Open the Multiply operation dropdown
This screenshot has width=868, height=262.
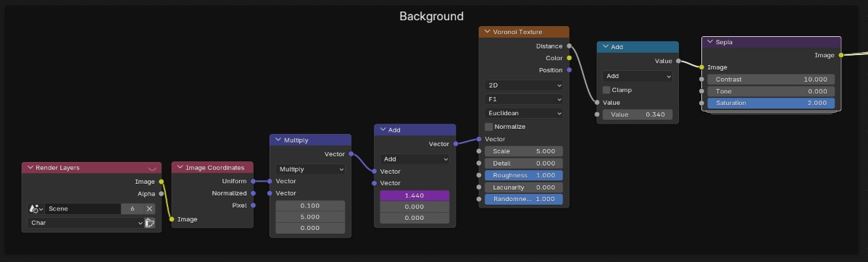click(x=310, y=169)
